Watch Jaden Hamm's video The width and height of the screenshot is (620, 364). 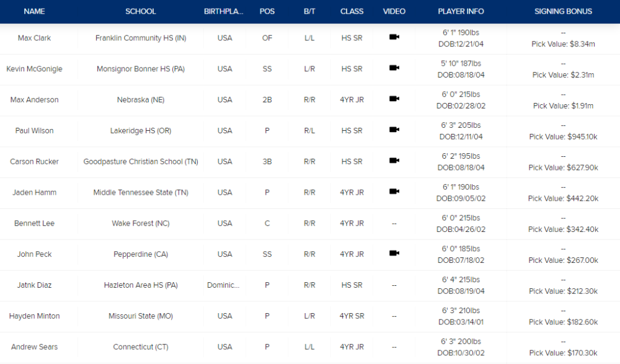[394, 192]
